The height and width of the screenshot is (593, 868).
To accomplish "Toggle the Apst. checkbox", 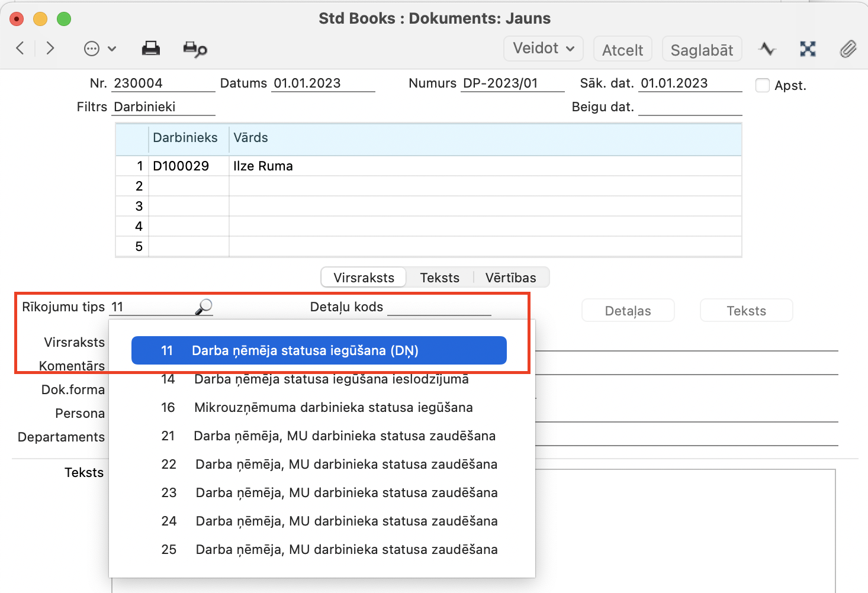I will [763, 85].
